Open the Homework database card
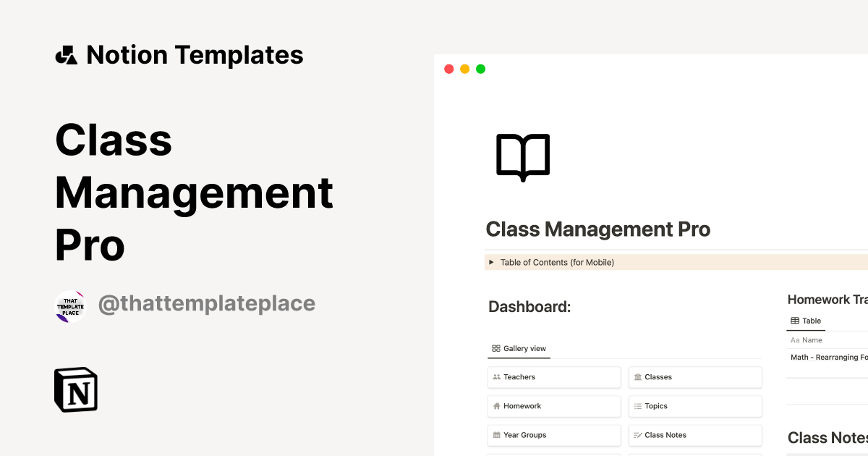 click(553, 406)
